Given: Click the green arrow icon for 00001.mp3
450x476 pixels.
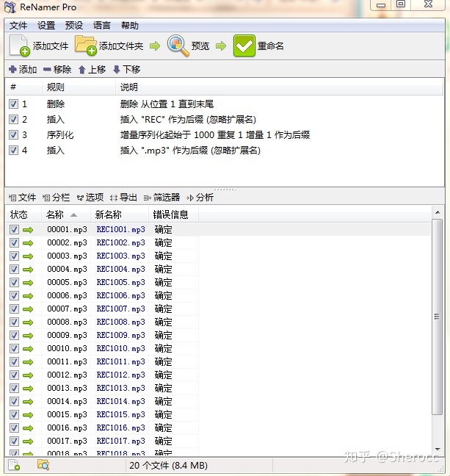Looking at the screenshot, I should click(28, 230).
